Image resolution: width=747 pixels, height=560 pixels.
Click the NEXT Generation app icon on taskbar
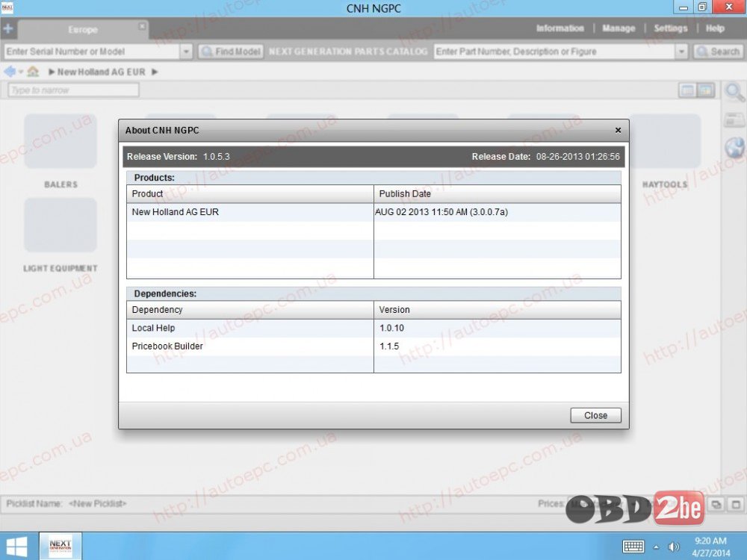tap(60, 546)
